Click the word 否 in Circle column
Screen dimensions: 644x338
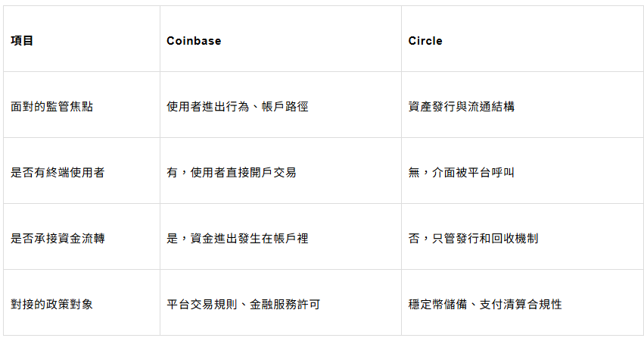(x=413, y=239)
